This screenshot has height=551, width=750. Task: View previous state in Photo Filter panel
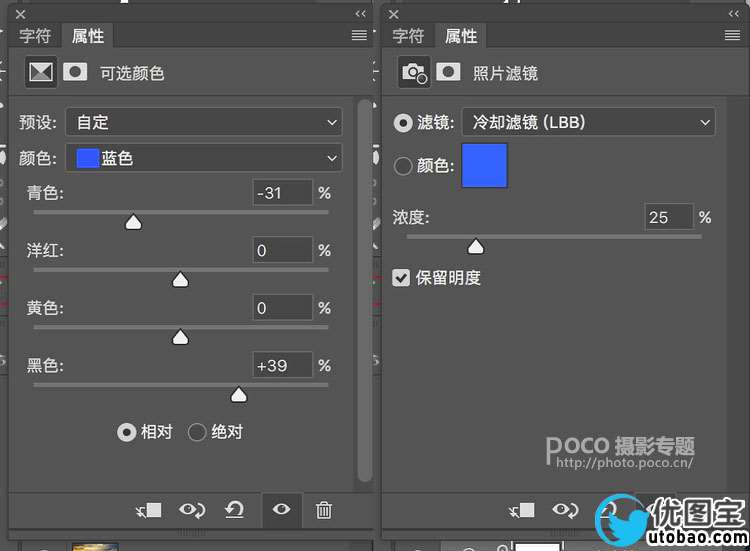click(x=565, y=510)
